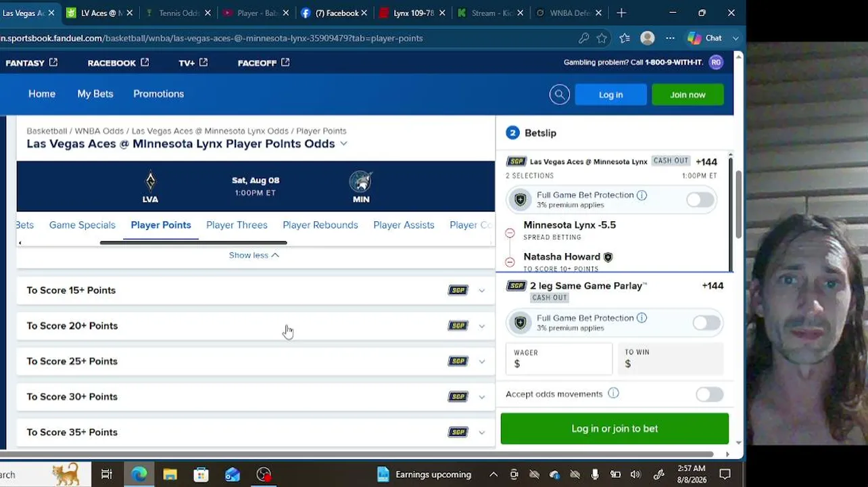Screen dimensions: 868x487
Task: Click Log in or join to bet
Action: click(x=614, y=429)
